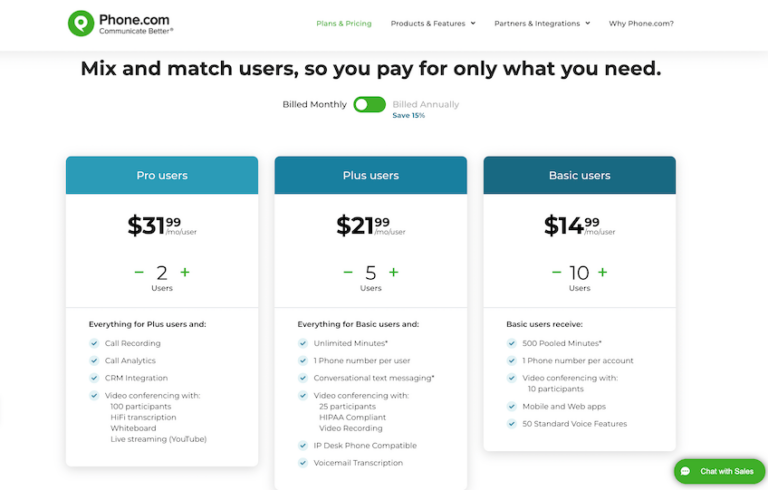This screenshot has width=768, height=490.
Task: Decrease Pro users count with minus
Action: [139, 272]
